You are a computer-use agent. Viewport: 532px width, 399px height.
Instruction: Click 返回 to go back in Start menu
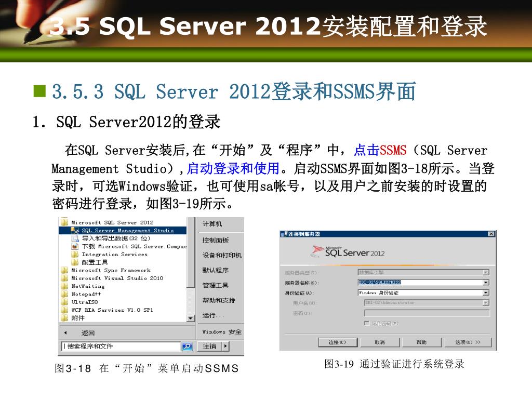coord(88,332)
